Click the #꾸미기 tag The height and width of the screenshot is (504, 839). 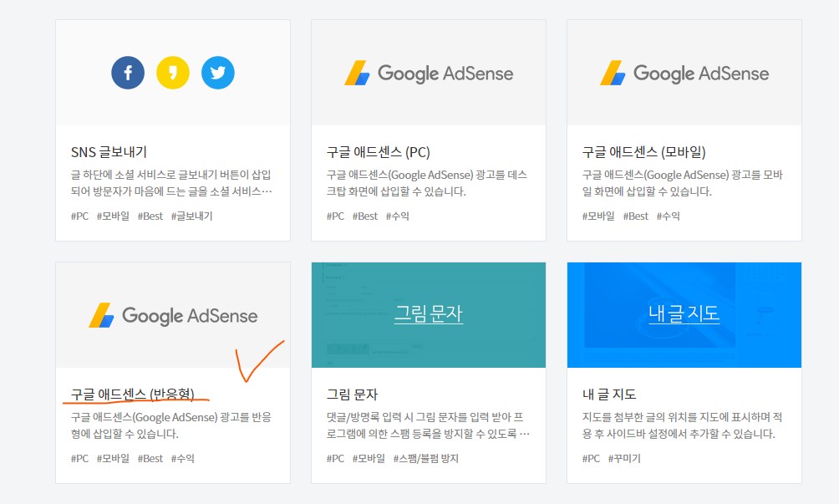pyautogui.click(x=624, y=459)
